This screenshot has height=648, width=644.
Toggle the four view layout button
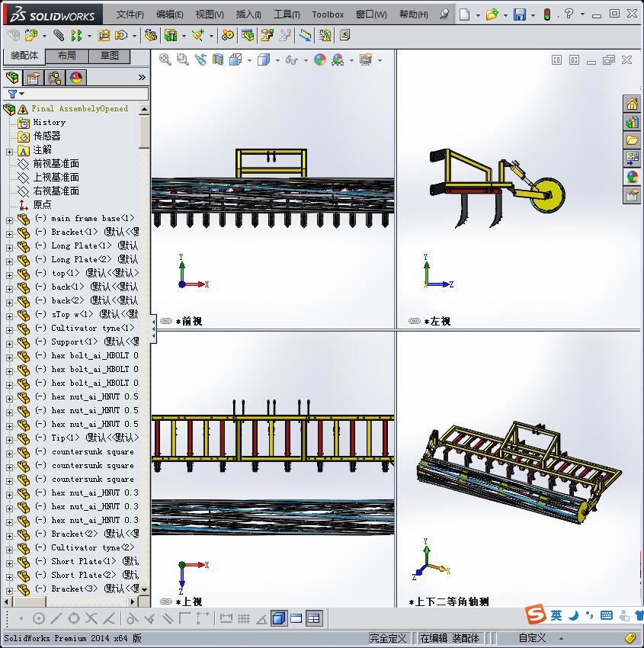(314, 618)
